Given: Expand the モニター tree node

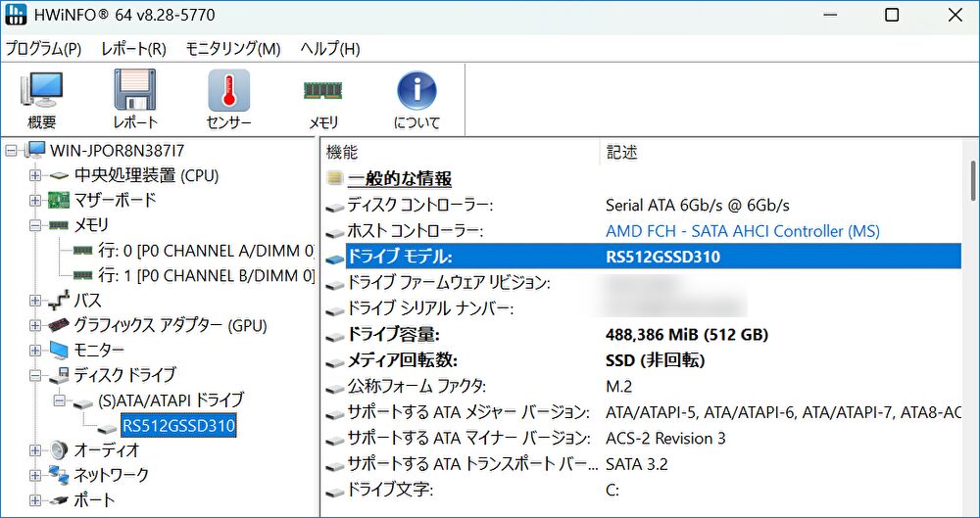Looking at the screenshot, I should click(35, 351).
